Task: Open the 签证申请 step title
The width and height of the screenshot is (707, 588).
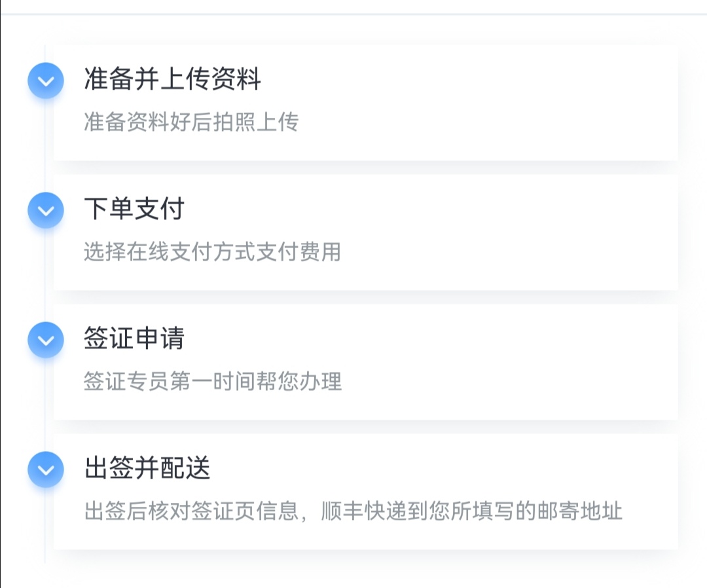Action: click(x=134, y=339)
